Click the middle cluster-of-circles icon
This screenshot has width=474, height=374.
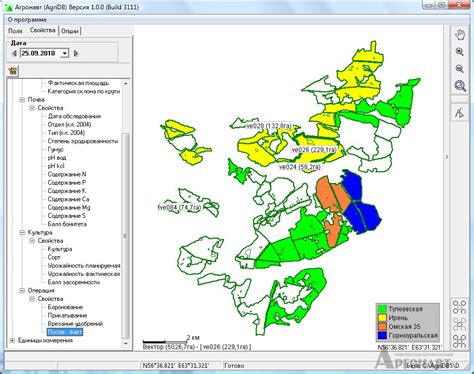tap(460, 324)
